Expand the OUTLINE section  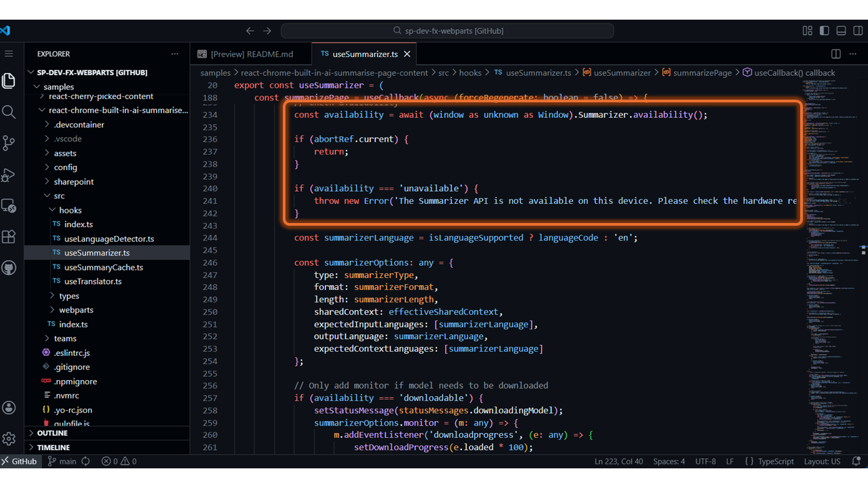pyautogui.click(x=52, y=433)
